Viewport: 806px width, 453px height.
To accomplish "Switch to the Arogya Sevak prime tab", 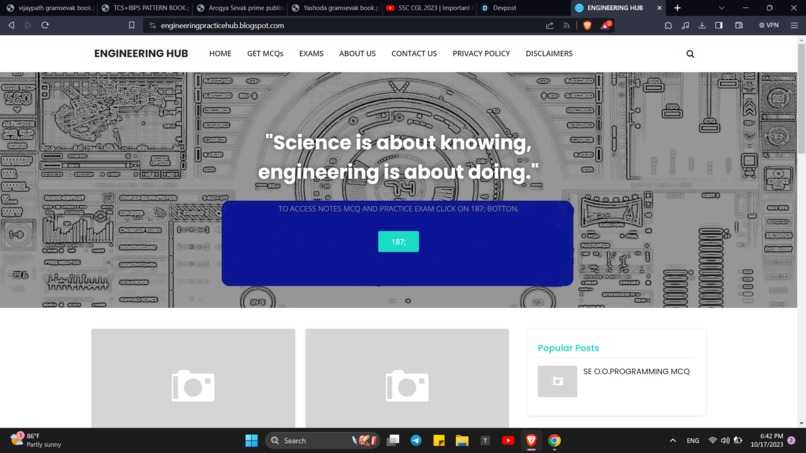I will point(240,8).
